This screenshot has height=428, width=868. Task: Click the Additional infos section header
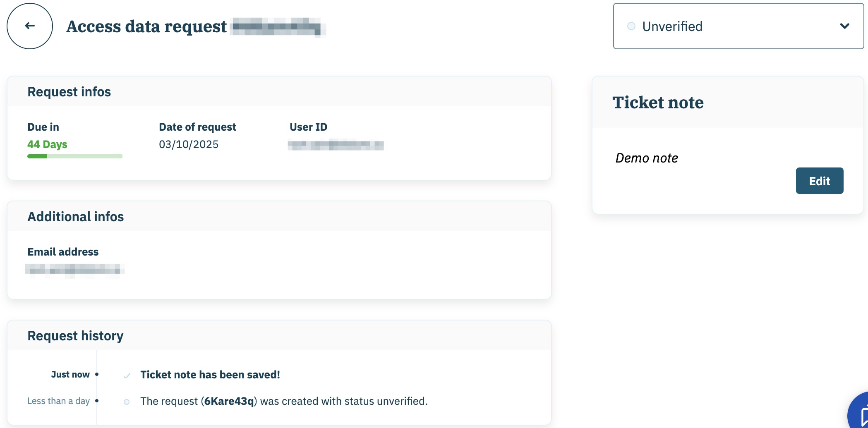tap(76, 217)
